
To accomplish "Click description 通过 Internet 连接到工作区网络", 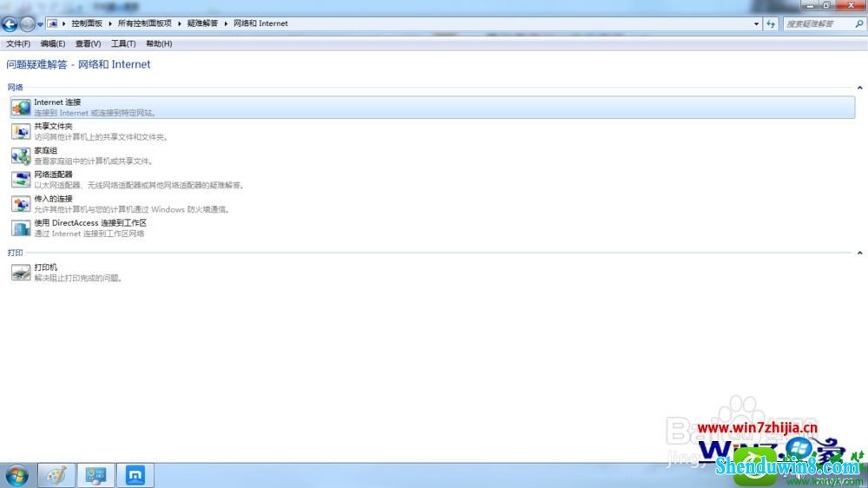I will [89, 234].
